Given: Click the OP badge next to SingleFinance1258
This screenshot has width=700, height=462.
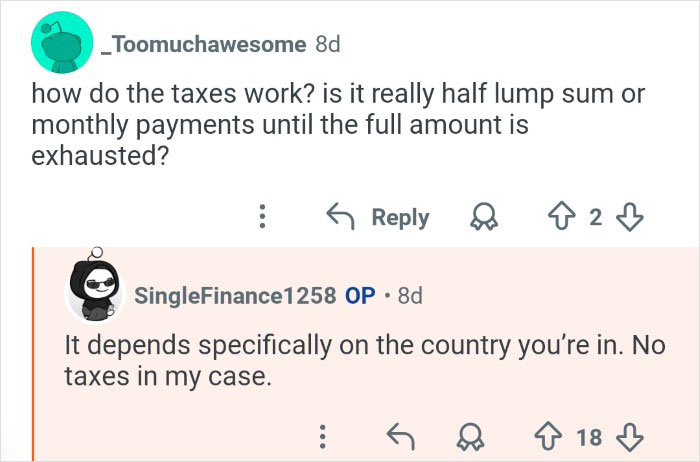Looking at the screenshot, I should click(359, 296).
